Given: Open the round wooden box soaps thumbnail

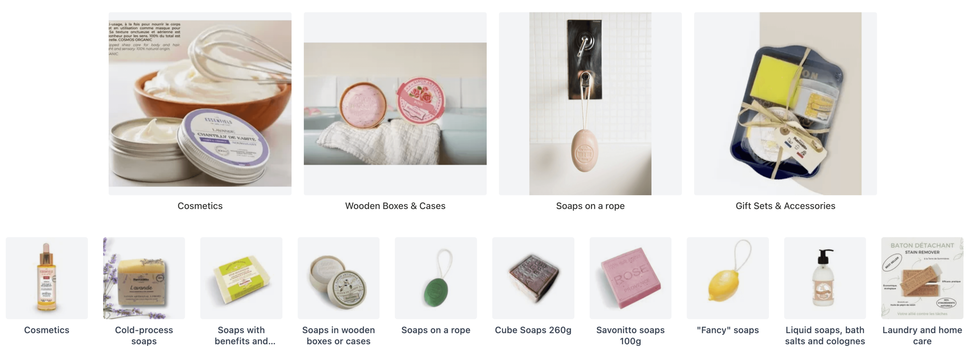Looking at the screenshot, I should 339,278.
